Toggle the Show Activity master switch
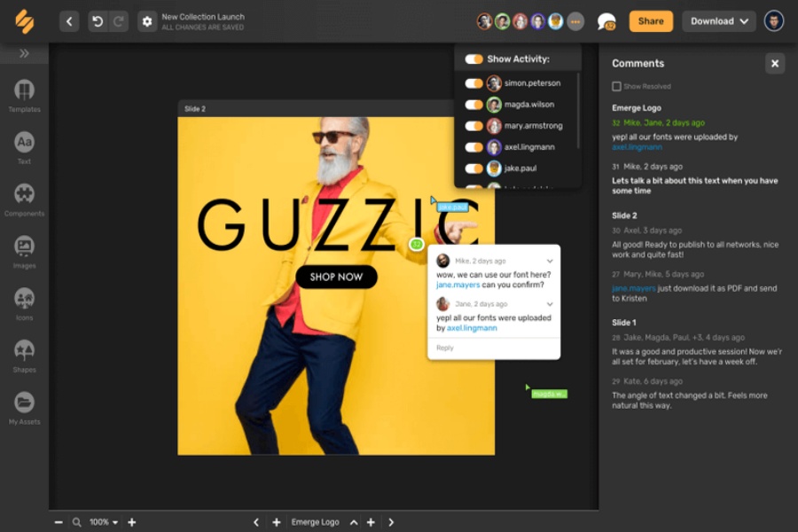 coord(473,59)
